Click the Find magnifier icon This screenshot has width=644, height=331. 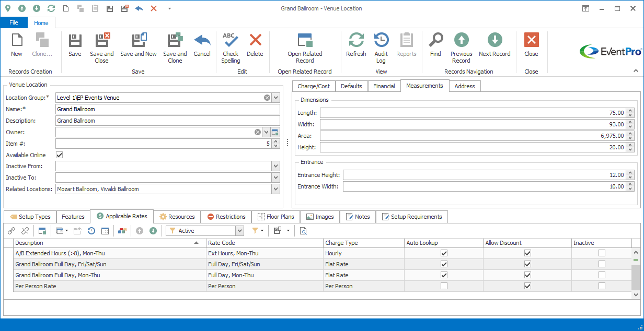(x=435, y=41)
